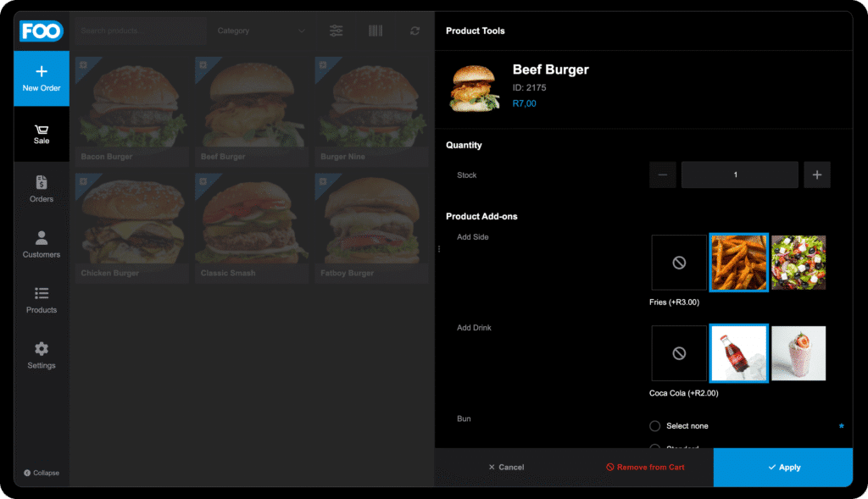The image size is (868, 499).
Task: Go to Customers in sidebar
Action: [42, 244]
